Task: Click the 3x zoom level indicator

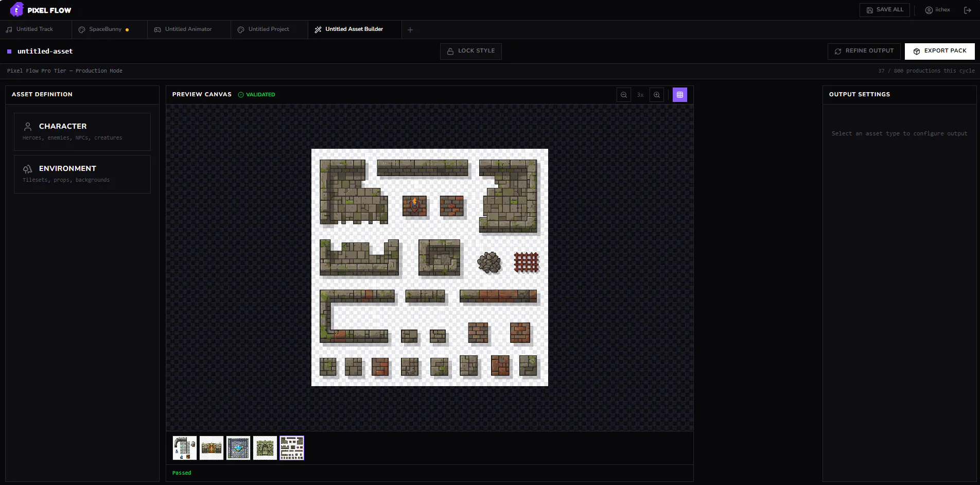Action: (640, 95)
